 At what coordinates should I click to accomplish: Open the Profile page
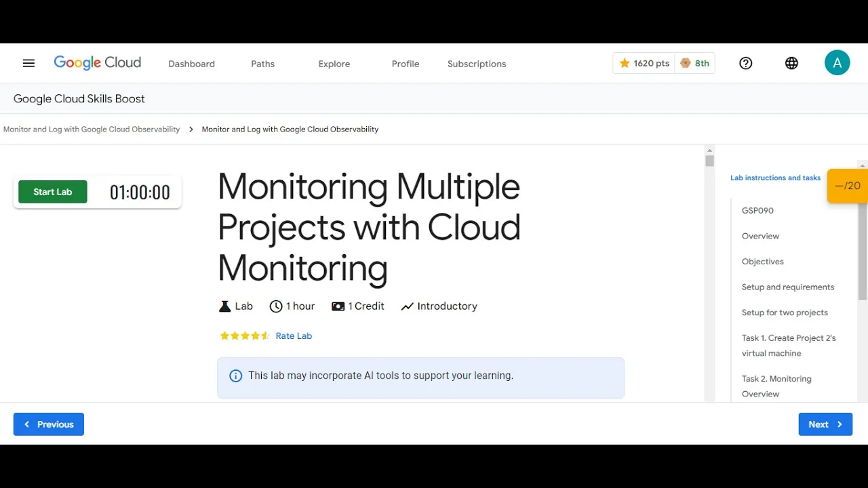406,64
